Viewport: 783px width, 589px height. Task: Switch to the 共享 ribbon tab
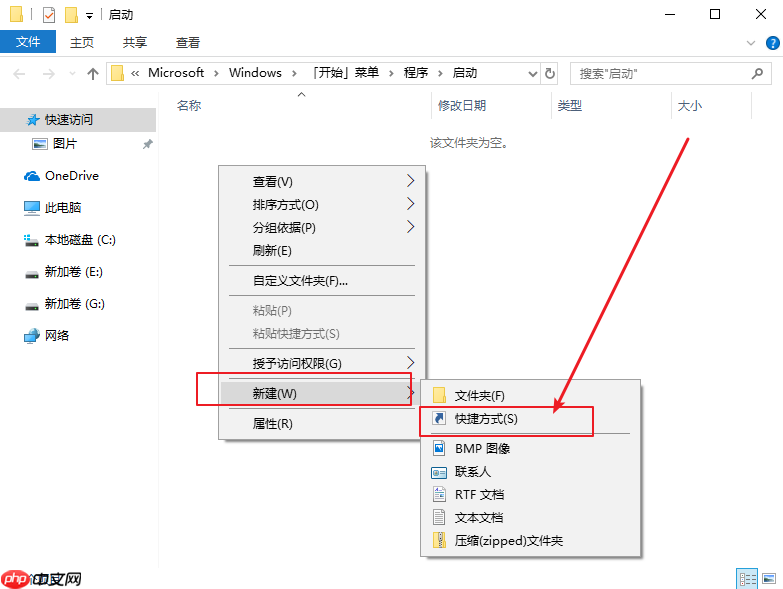[x=135, y=42]
